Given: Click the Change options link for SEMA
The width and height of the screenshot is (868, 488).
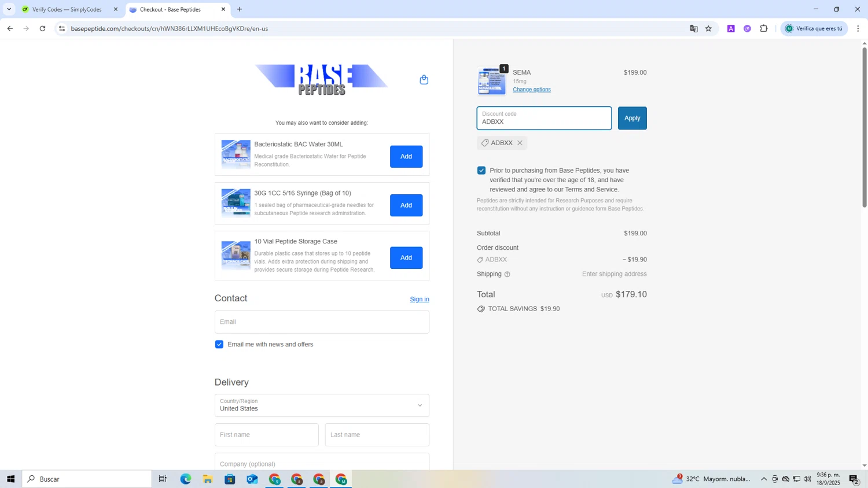Looking at the screenshot, I should click(532, 90).
